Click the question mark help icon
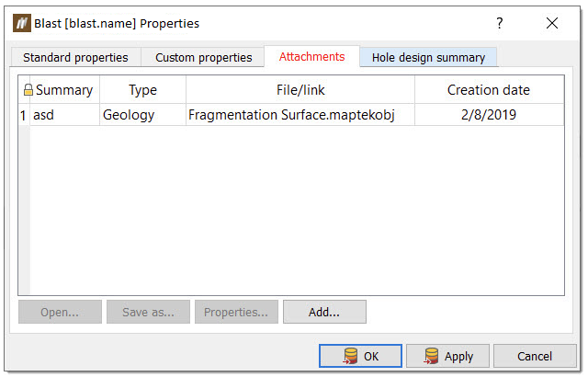Image resolution: width=588 pixels, height=377 pixels. coord(500,23)
